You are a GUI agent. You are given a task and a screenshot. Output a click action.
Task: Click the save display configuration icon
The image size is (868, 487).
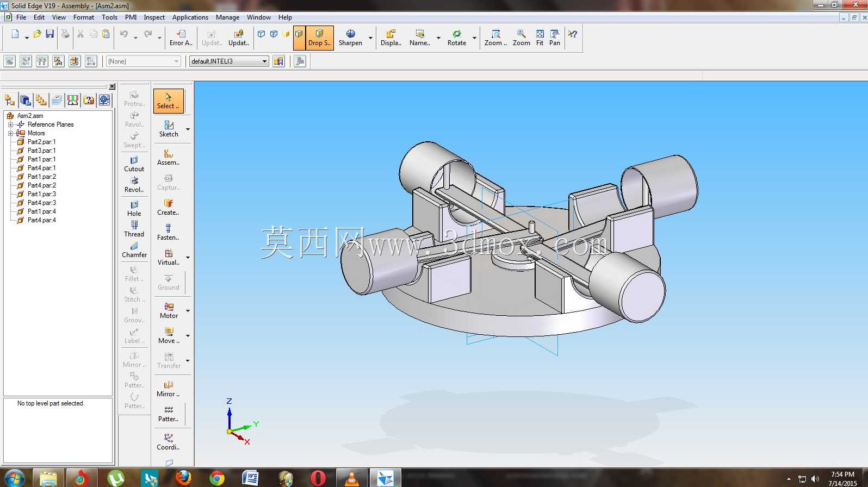click(278, 61)
